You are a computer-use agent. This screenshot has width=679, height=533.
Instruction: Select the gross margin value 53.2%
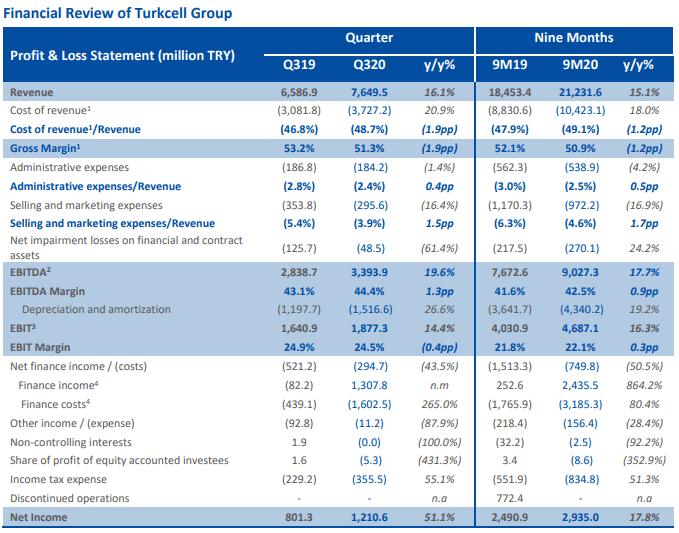(299, 148)
